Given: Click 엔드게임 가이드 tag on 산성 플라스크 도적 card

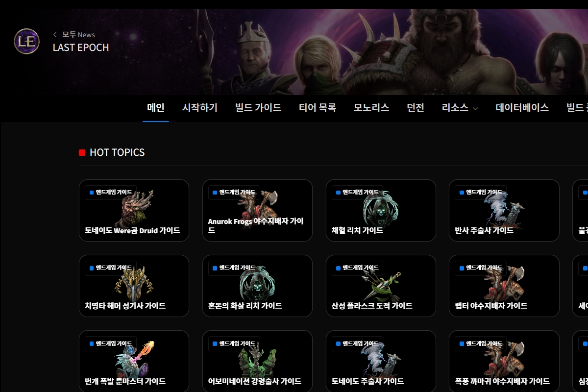Looking at the screenshot, I should point(357,268).
